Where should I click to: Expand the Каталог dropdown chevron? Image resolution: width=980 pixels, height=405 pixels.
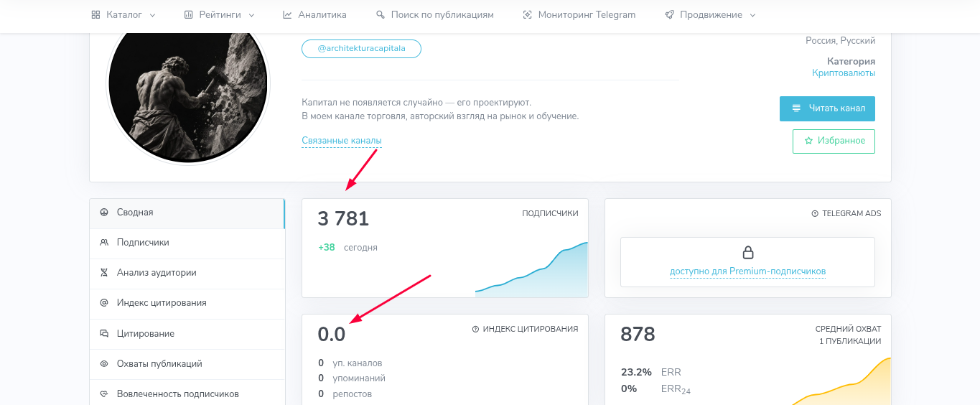pyautogui.click(x=152, y=15)
